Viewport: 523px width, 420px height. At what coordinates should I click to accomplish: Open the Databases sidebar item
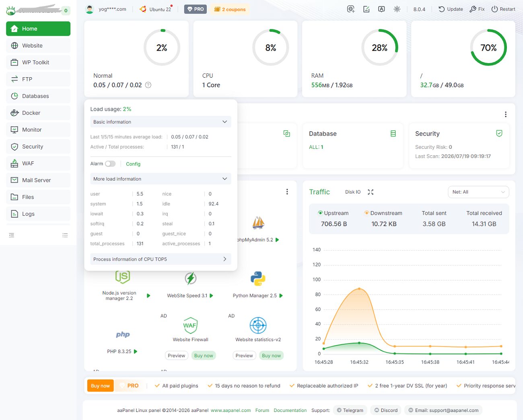[x=38, y=96]
